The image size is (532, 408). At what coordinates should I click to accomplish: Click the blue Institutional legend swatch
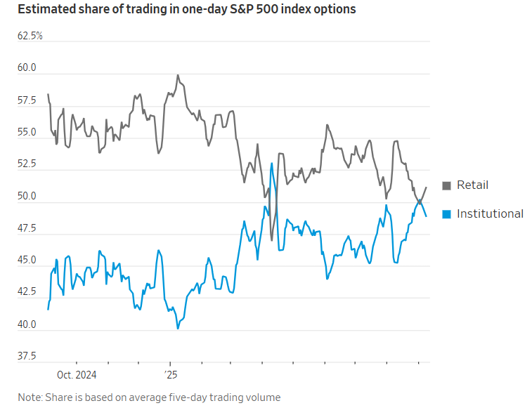[x=446, y=214]
